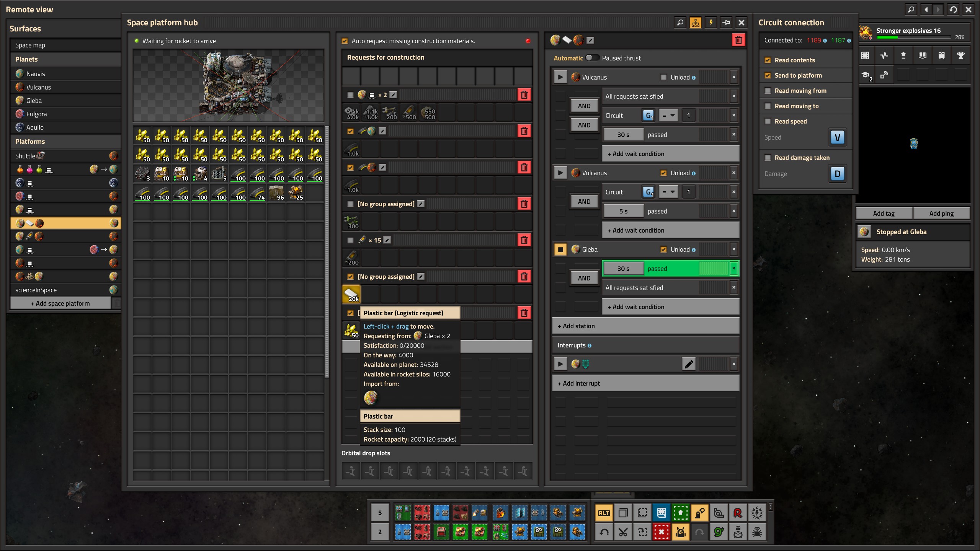Open the Shuttle platform entry
The image size is (980, 551).
(x=65, y=156)
